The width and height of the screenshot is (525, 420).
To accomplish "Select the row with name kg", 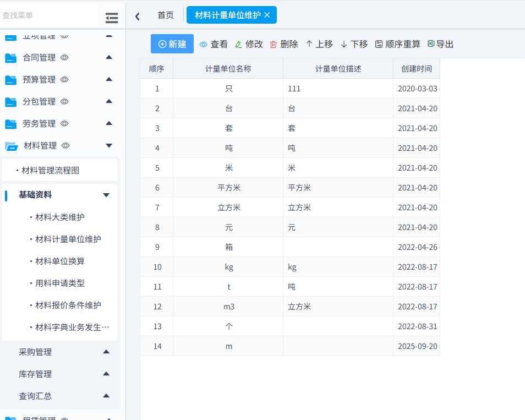I will click(x=290, y=267).
